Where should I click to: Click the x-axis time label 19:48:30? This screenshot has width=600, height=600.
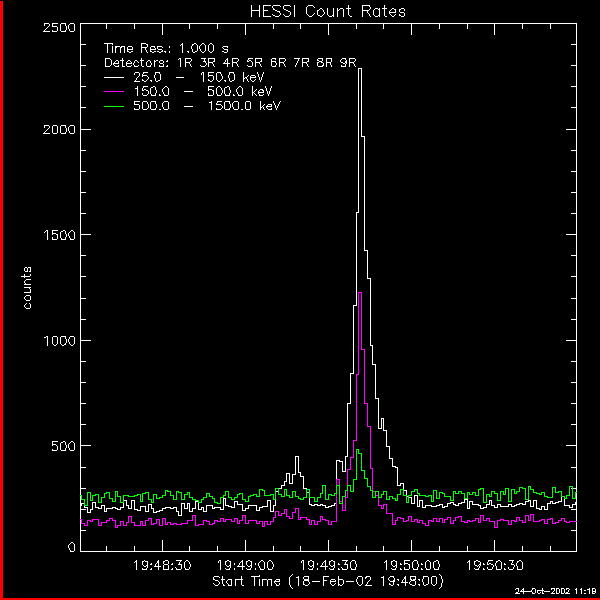point(162,566)
